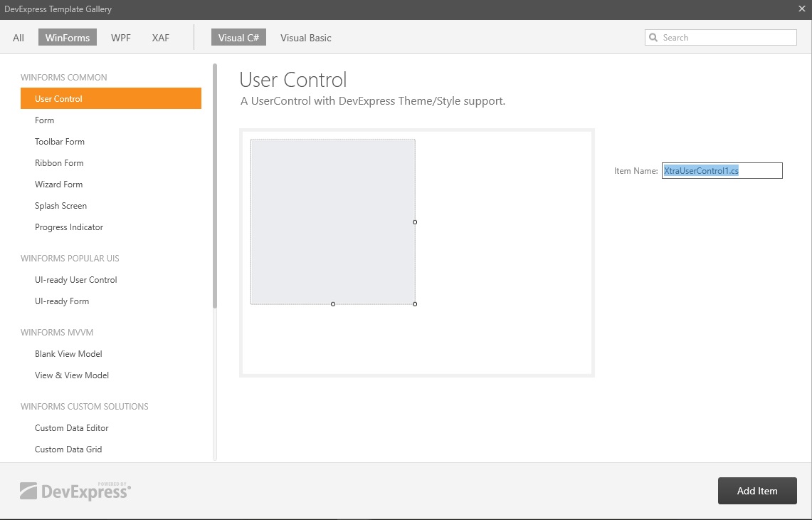Click the preview's right-edge resize handle
Image resolution: width=812 pixels, height=520 pixels.
coord(415,222)
